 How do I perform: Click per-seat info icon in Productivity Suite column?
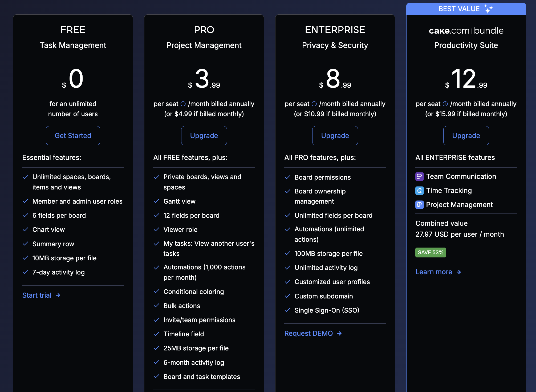tap(445, 104)
